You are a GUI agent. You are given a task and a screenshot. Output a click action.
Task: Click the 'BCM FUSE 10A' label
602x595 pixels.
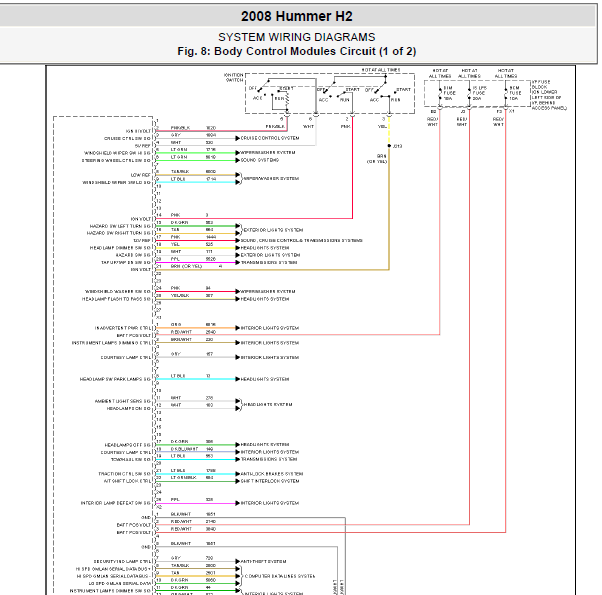(515, 93)
